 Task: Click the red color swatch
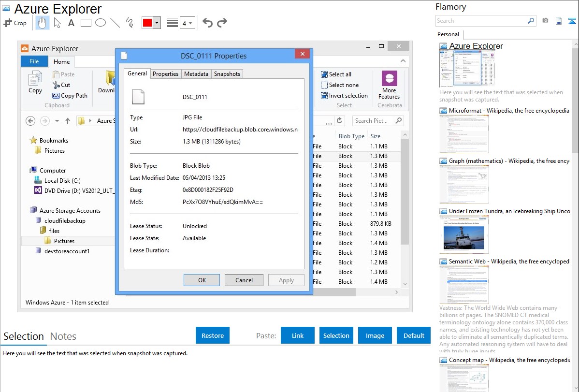(x=147, y=23)
